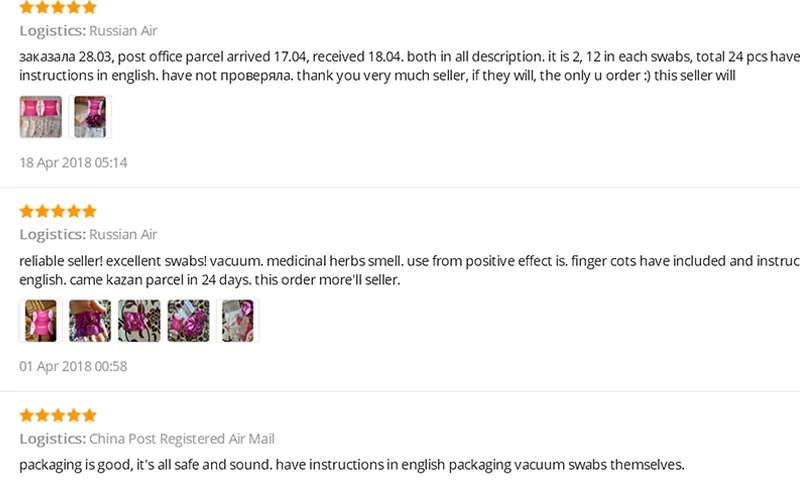The width and height of the screenshot is (800, 500).
Task: Click review text starting with 'reliable seller!'
Action: pyautogui.click(x=400, y=261)
